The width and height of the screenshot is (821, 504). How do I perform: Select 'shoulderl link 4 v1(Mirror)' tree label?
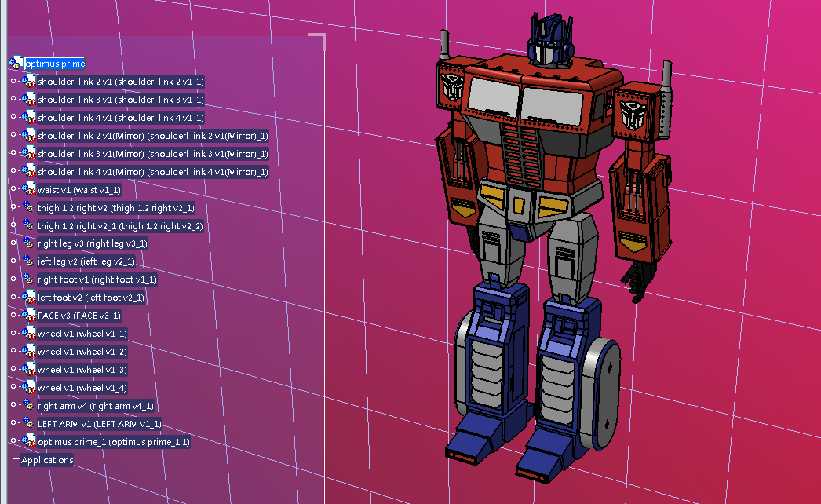pyautogui.click(x=153, y=172)
